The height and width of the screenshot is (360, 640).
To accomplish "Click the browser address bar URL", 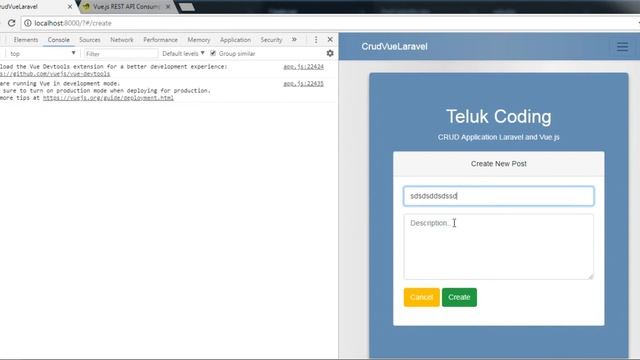I will (73, 23).
